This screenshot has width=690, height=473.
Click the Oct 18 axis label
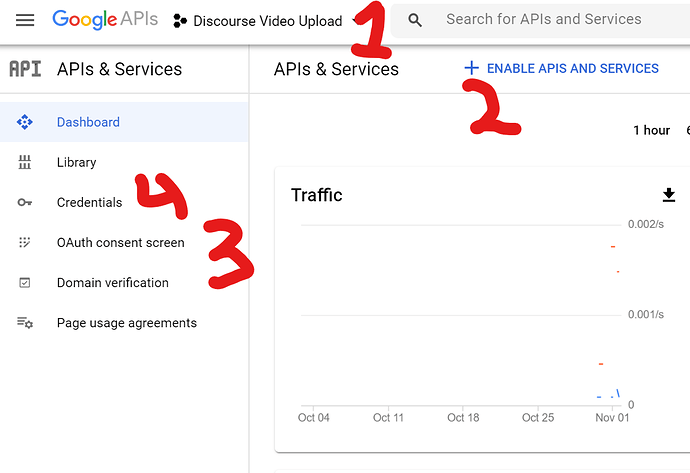[x=463, y=418]
